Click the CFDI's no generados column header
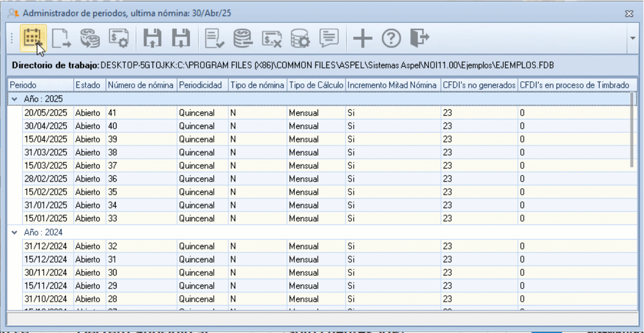 click(x=478, y=85)
